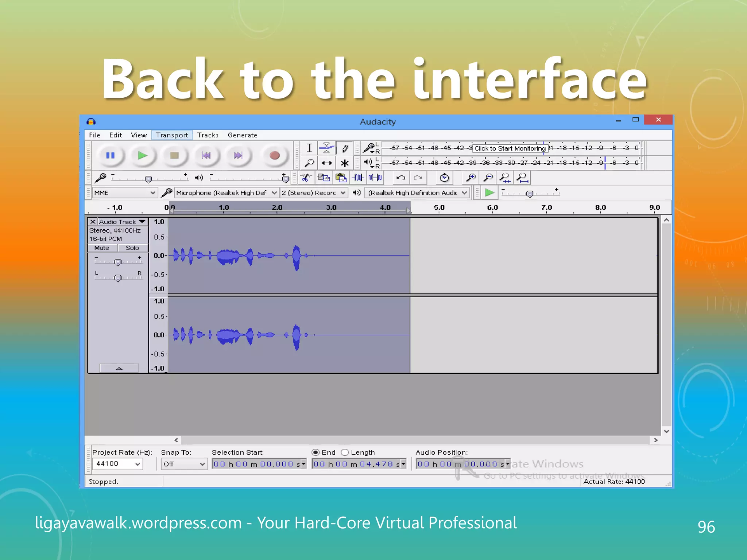Click the Play-at-speed green button

point(489,192)
